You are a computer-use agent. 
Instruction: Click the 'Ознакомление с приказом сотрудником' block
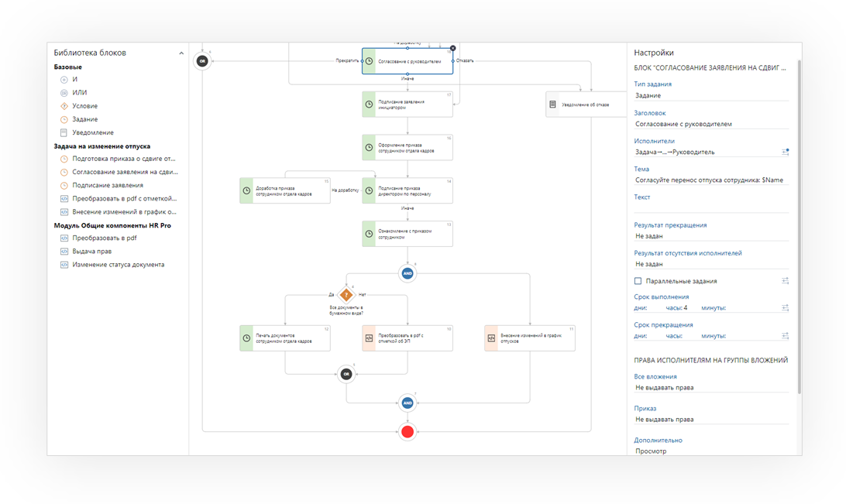[x=408, y=234]
